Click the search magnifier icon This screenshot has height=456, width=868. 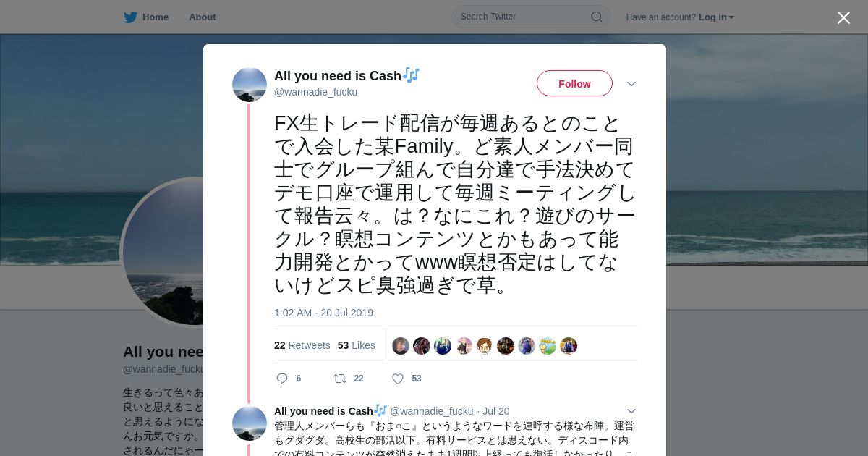click(597, 17)
